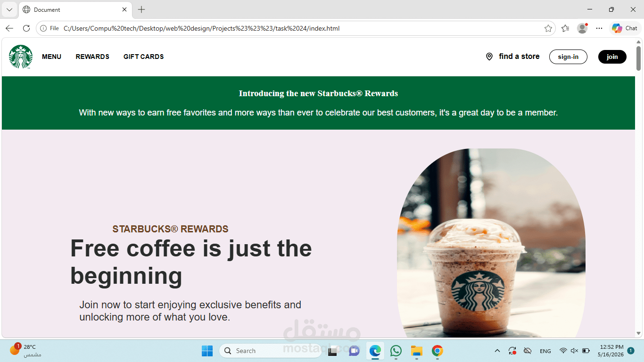Click the Starbucks siren logo

21,57
